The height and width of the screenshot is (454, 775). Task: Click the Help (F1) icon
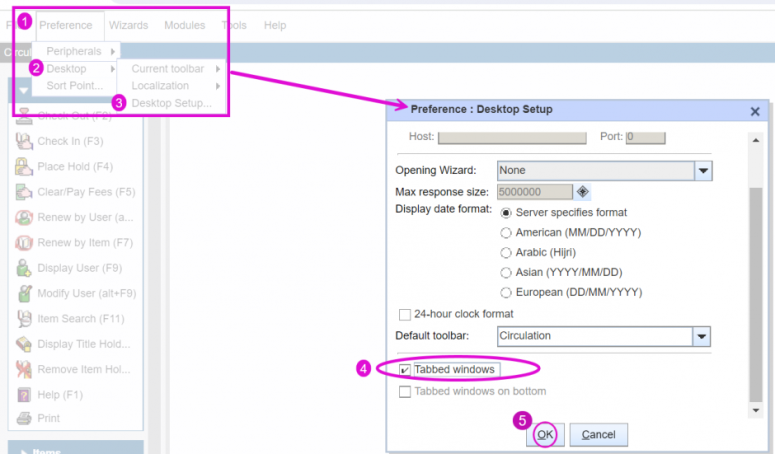point(24,394)
